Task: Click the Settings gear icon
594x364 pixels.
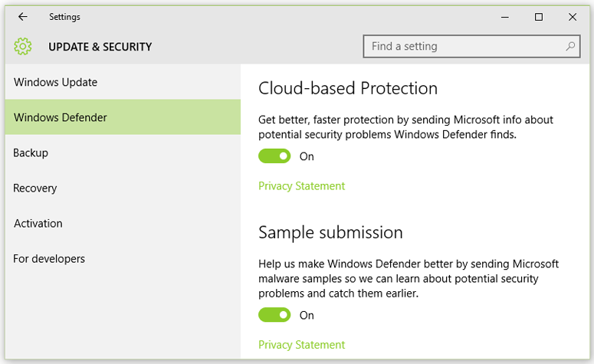Action: tap(23, 47)
